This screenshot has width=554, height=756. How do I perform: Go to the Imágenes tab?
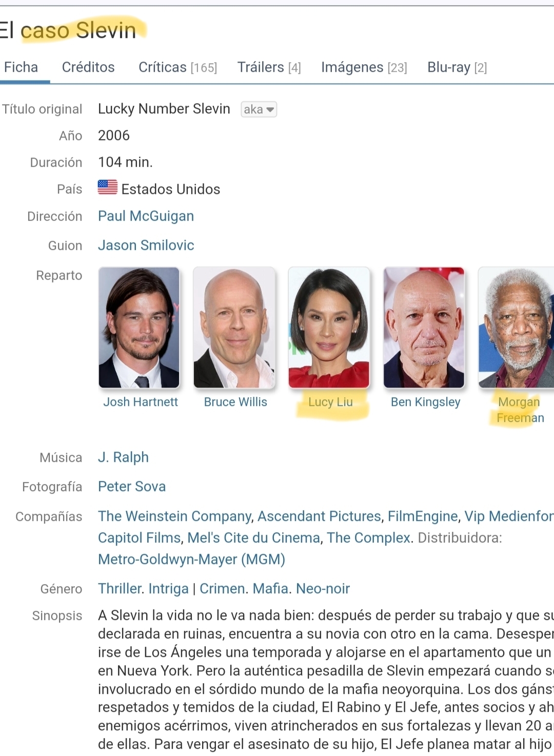[364, 67]
